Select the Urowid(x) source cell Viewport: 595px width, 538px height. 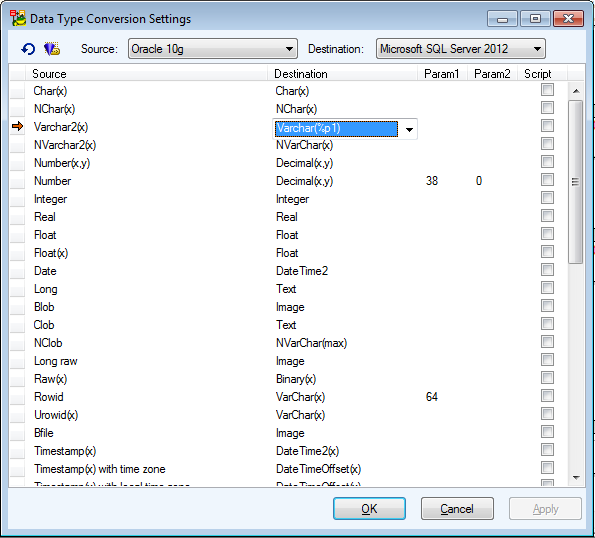coord(56,415)
